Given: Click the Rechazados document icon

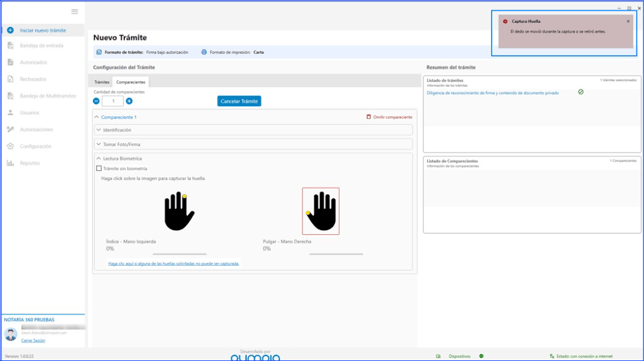Looking at the screenshot, I should pyautogui.click(x=10, y=79).
